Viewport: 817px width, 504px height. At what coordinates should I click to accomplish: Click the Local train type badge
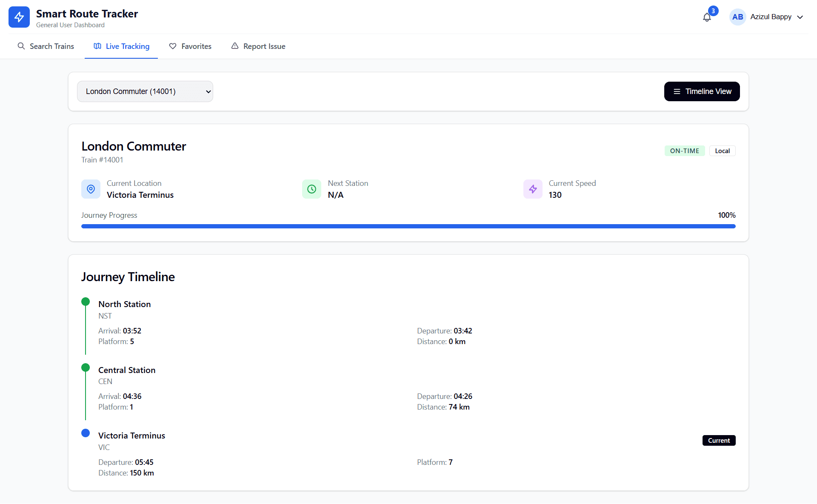(x=723, y=151)
